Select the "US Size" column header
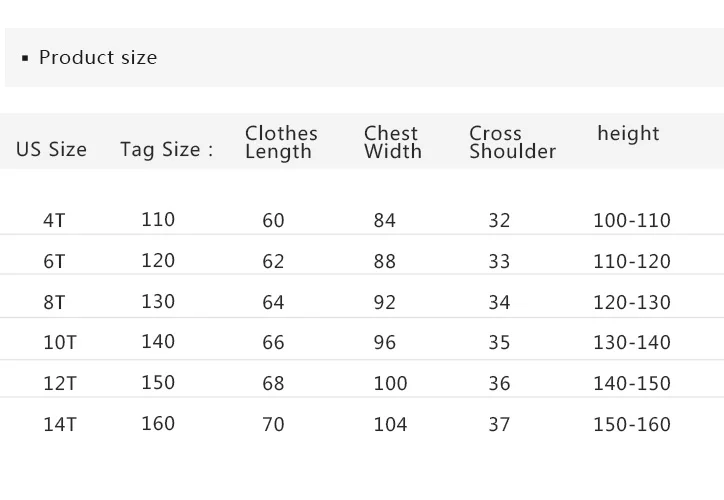 click(x=51, y=150)
